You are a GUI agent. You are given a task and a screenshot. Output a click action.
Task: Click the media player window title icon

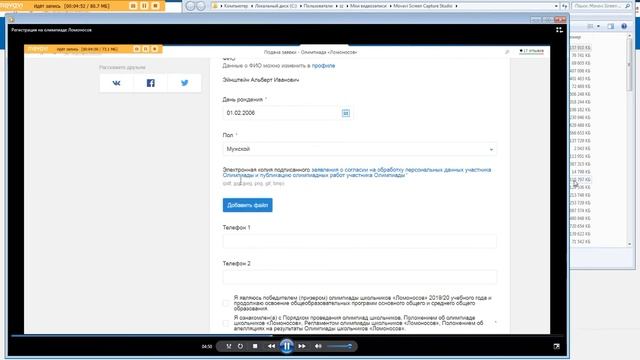[x=11, y=20]
